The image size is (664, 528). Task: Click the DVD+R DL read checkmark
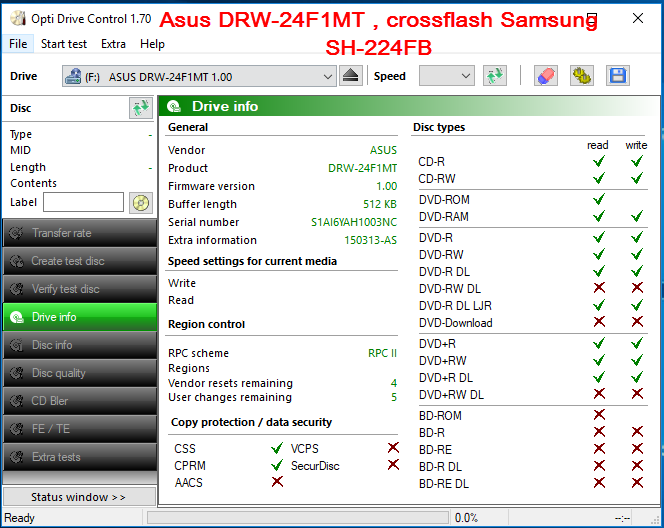[x=599, y=376]
